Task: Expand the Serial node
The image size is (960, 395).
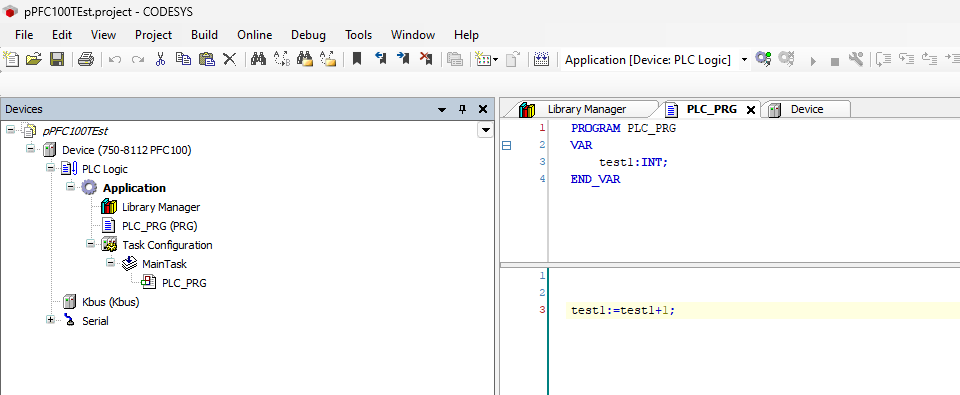Action: [x=50, y=319]
